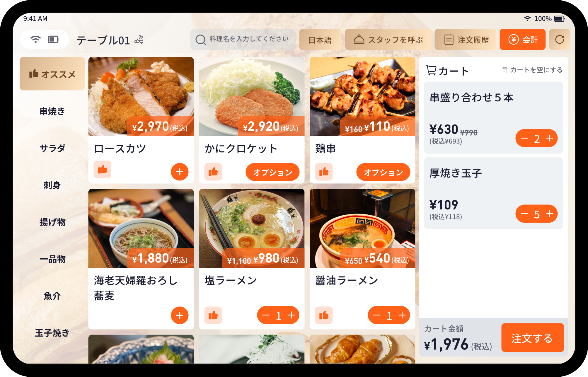Open 注文履歴 order history
The image size is (588, 377).
(x=466, y=40)
